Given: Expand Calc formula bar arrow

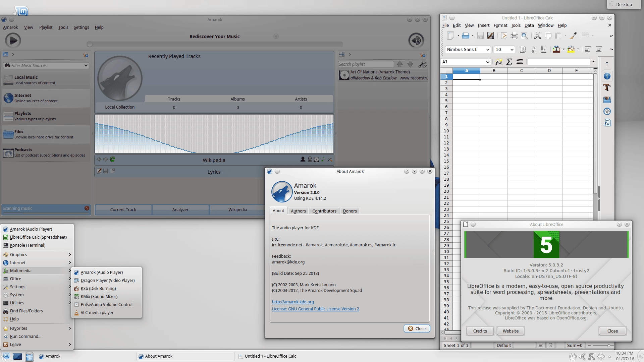Looking at the screenshot, I should coord(593,62).
